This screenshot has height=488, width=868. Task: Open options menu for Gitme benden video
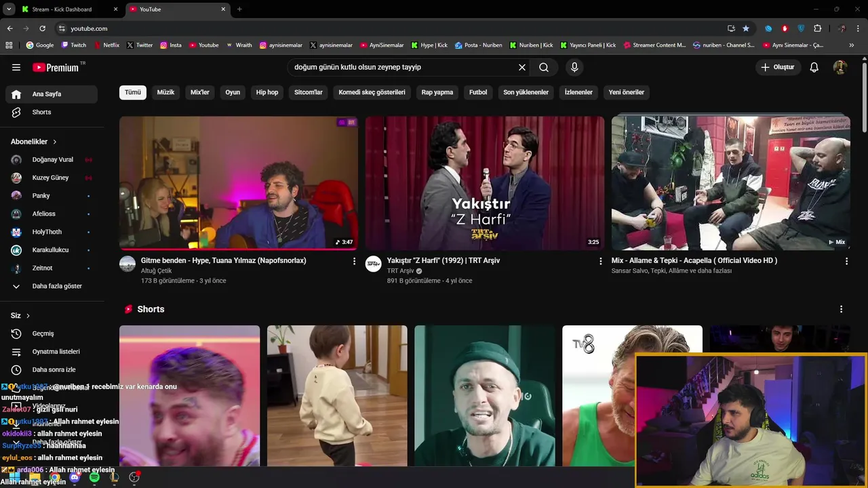point(354,261)
